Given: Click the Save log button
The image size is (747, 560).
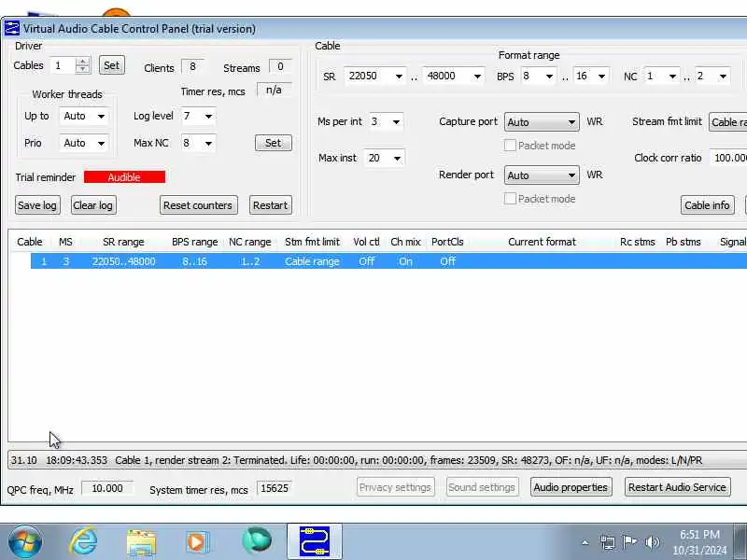Looking at the screenshot, I should [37, 205].
